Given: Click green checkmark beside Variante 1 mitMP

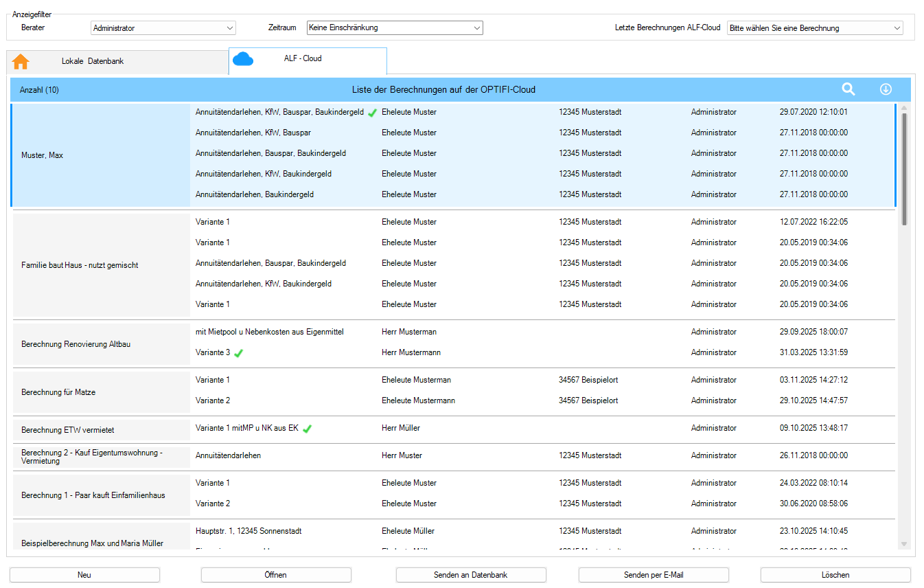Looking at the screenshot, I should point(308,429).
